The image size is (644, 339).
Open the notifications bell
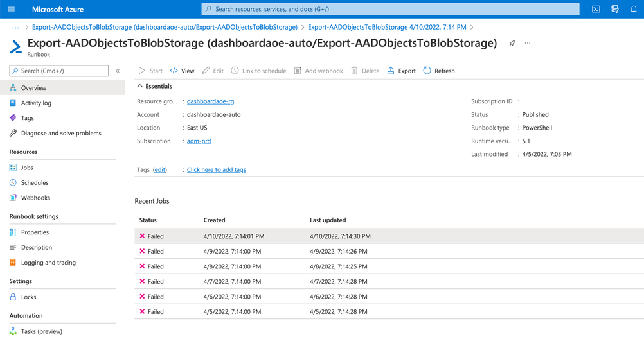point(634,9)
